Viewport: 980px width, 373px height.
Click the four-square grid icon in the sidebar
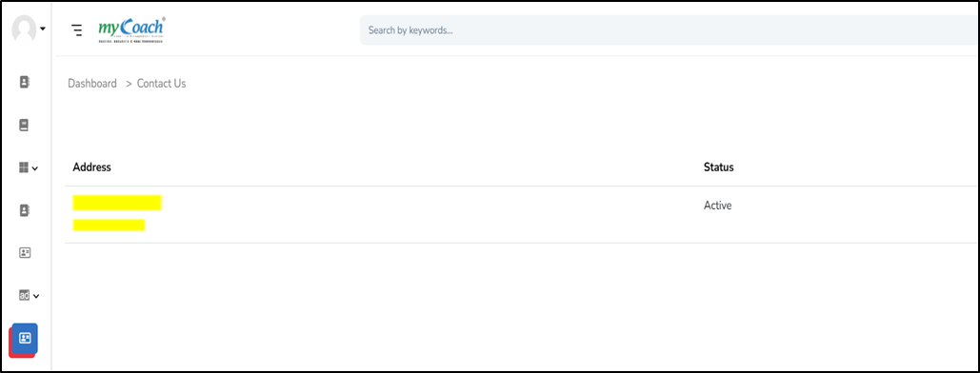point(24,167)
